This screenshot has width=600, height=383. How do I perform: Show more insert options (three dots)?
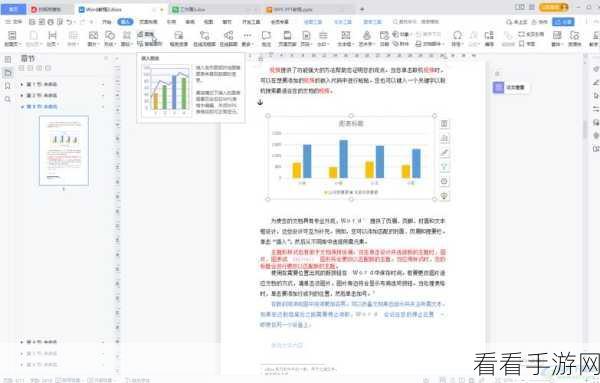[x=248, y=36]
